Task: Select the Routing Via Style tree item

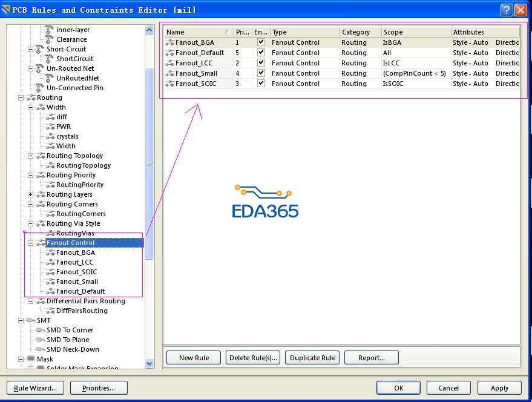Action: pos(73,223)
